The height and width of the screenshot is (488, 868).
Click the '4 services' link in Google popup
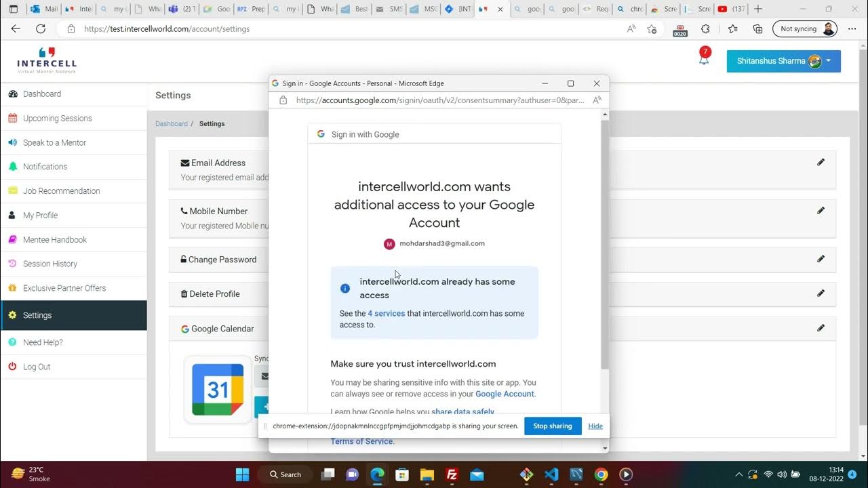(386, 314)
